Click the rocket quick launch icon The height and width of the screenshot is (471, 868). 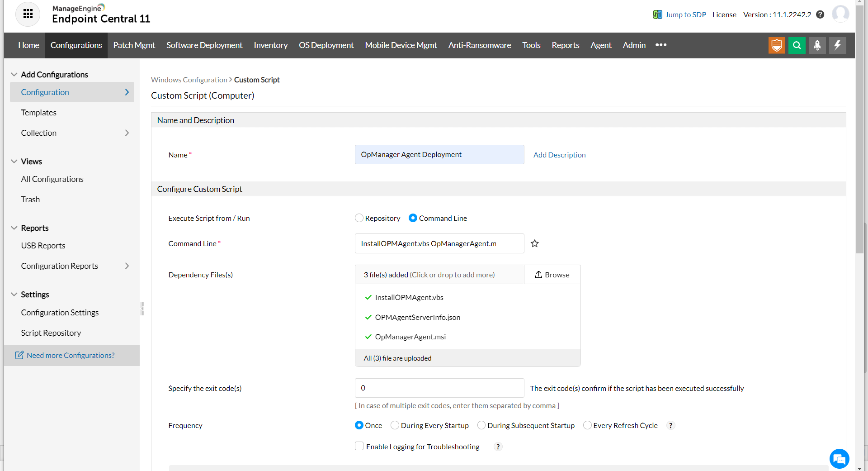[817, 45]
